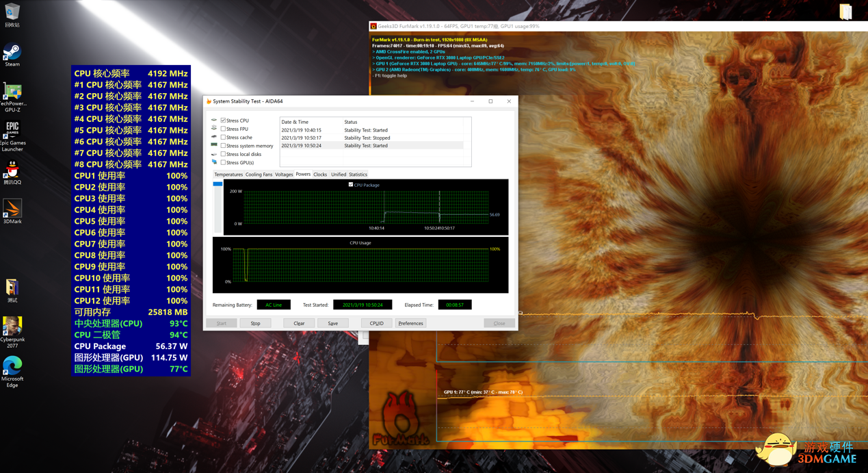The width and height of the screenshot is (868, 473).
Task: Enable the Stress cache checkbox
Action: click(x=223, y=137)
